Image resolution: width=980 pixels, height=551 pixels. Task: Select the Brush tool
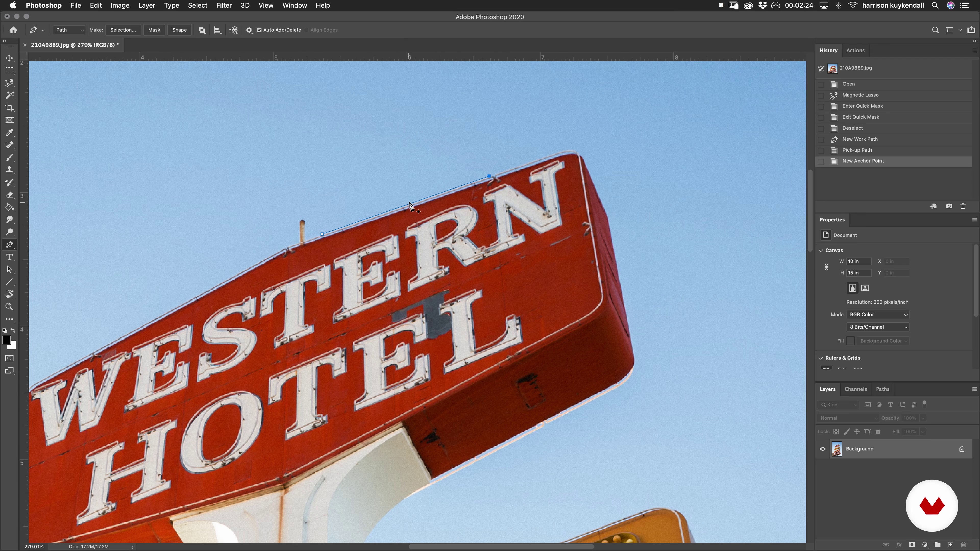click(9, 158)
